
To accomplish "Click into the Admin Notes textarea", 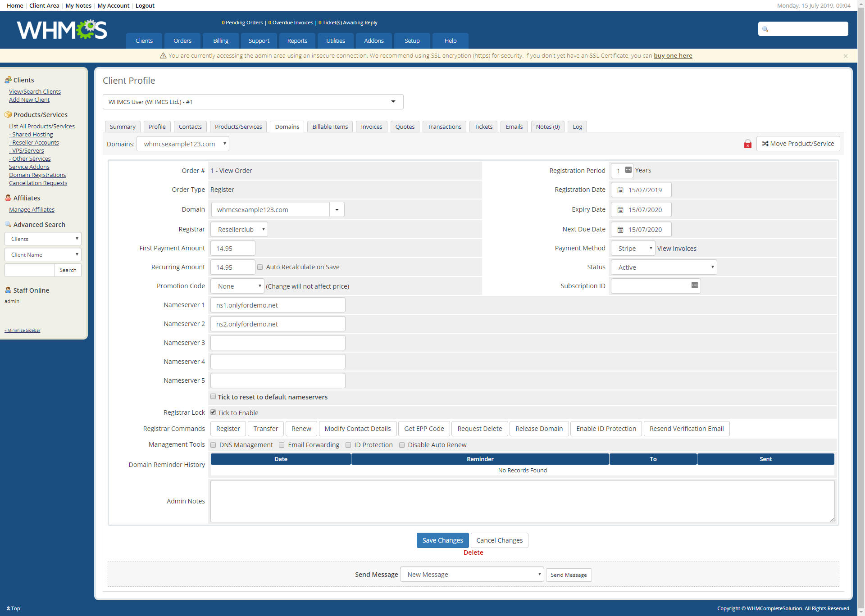I will 523,502.
